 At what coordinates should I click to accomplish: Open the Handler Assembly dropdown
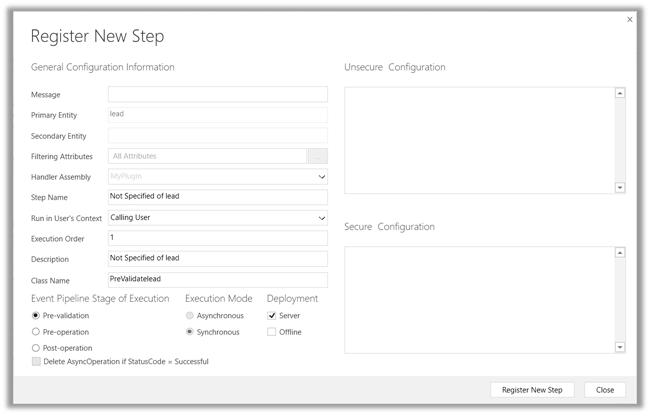pos(321,177)
